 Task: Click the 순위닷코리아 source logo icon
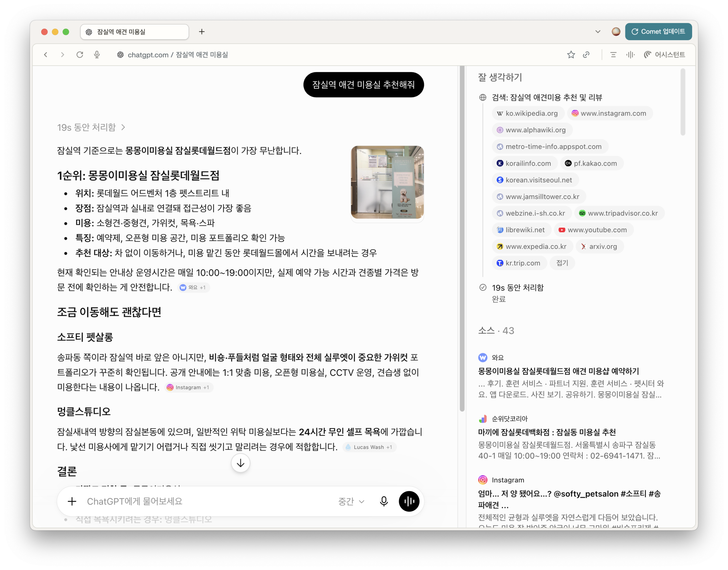[482, 419]
